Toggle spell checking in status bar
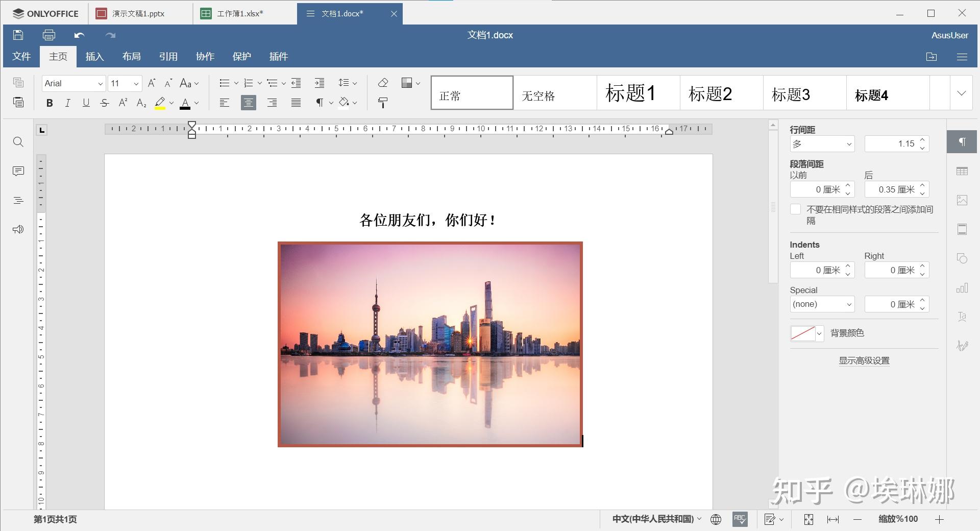Image resolution: width=980 pixels, height=531 pixels. [740, 519]
